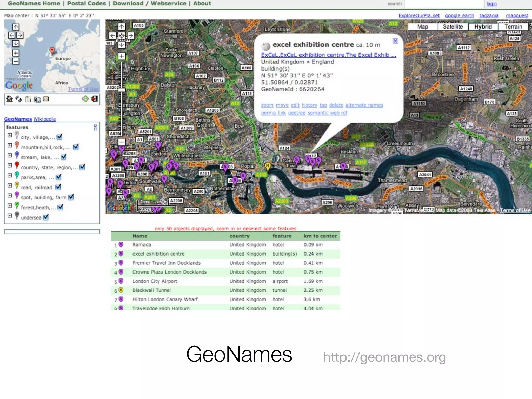Click the red arrow exit door icon
Screen dimensions: 532x399
click(94, 99)
